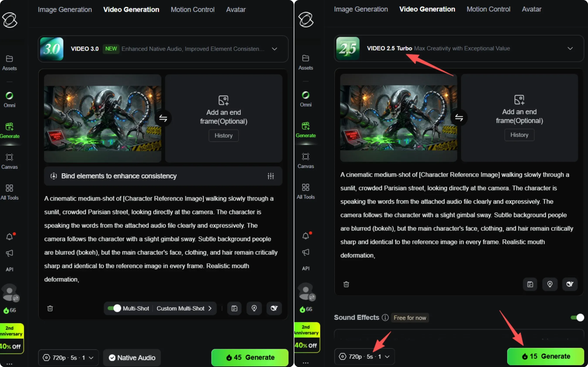This screenshot has height=367, width=588.
Task: Open bind elements settings sliders icon
Action: [x=271, y=176]
